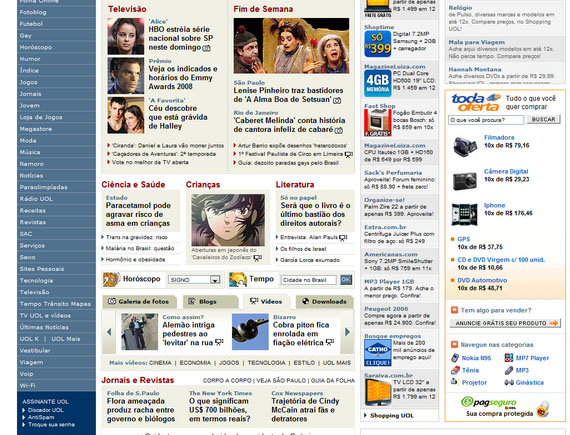Click the photo icon after 'Alice' HBO headline
The height and width of the screenshot is (435, 570).
pyautogui.click(x=206, y=48)
